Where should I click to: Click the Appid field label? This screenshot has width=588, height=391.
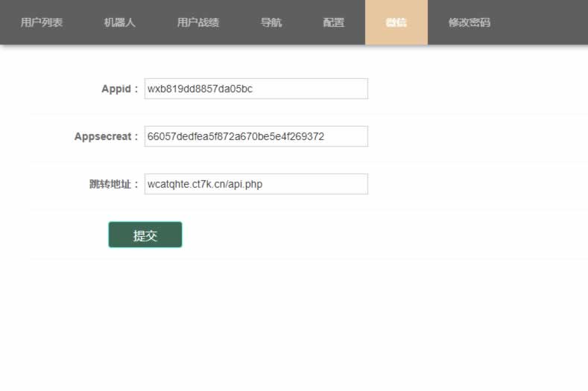coord(119,89)
